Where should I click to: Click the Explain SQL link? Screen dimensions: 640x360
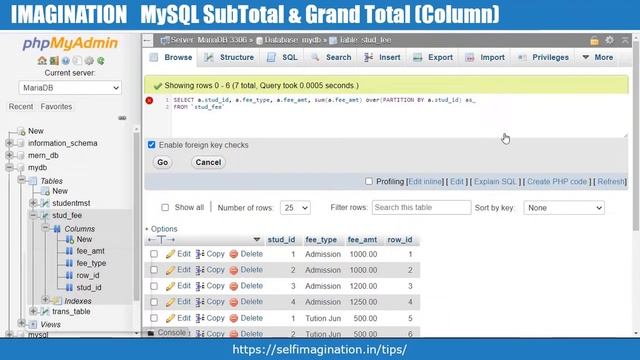click(x=495, y=182)
